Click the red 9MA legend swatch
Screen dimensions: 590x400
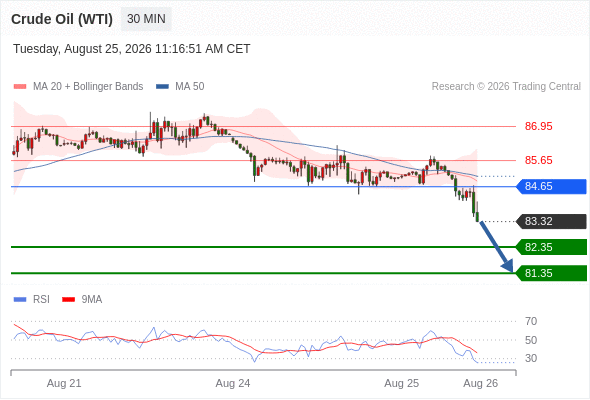pyautogui.click(x=68, y=300)
